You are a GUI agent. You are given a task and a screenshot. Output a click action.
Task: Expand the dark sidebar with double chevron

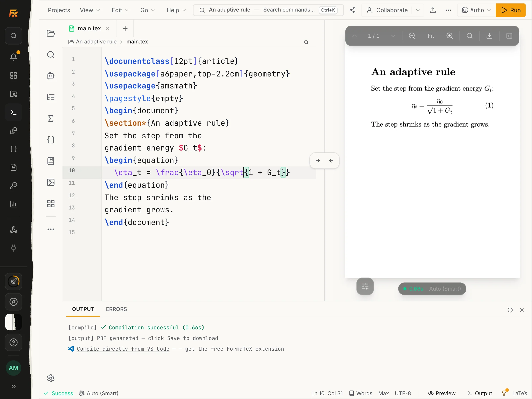tap(14, 386)
